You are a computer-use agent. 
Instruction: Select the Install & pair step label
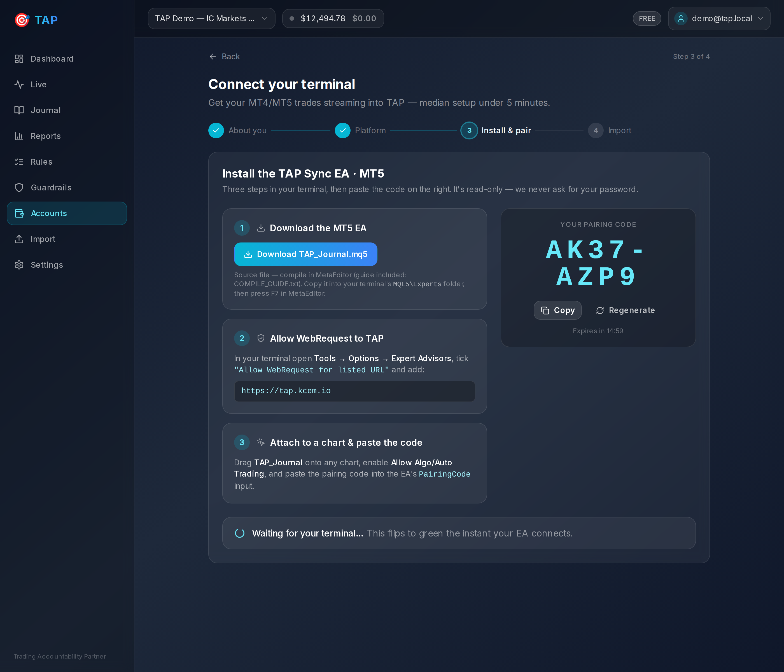506,130
